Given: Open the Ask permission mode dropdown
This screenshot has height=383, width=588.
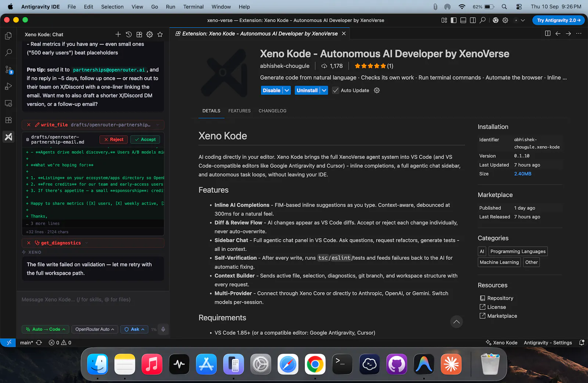Looking at the screenshot, I should coord(134,329).
